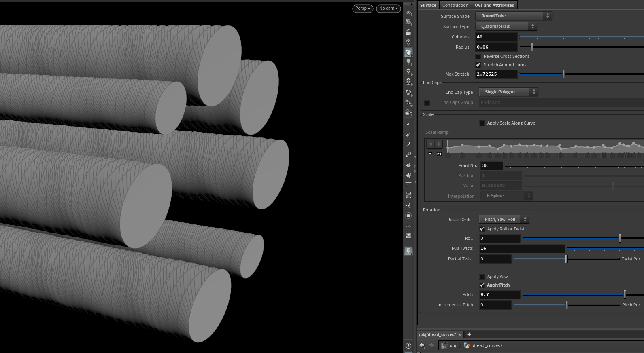
Task: Open the display materials cube icon
Action: pos(408,93)
